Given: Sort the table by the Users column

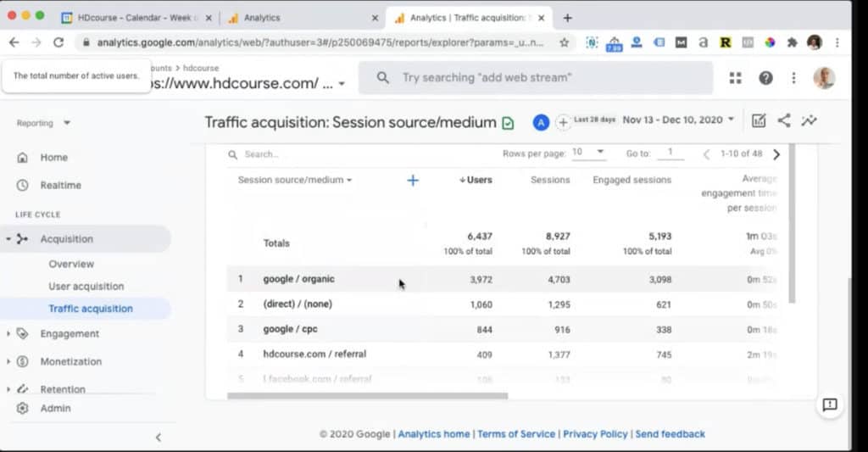Looking at the screenshot, I should [x=476, y=180].
